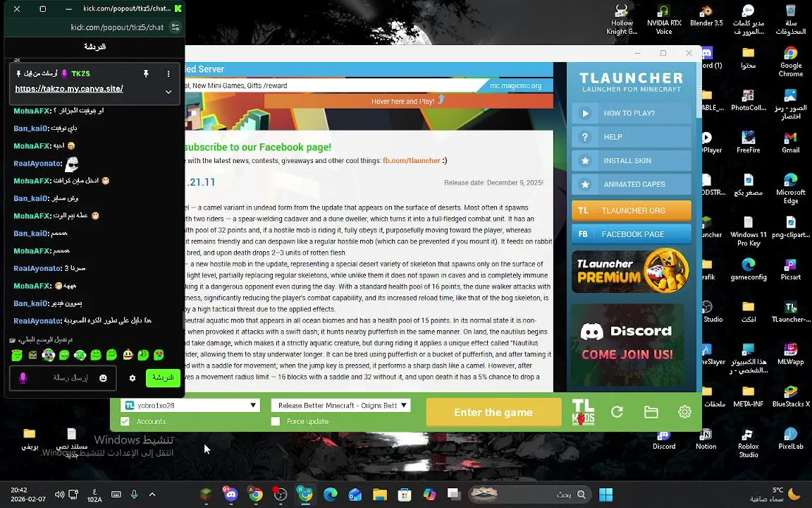Select the heart-eyes green emote
812x508 pixels.
tap(159, 355)
